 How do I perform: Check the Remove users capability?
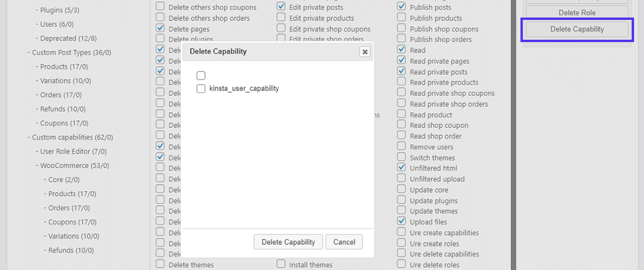[x=401, y=147]
